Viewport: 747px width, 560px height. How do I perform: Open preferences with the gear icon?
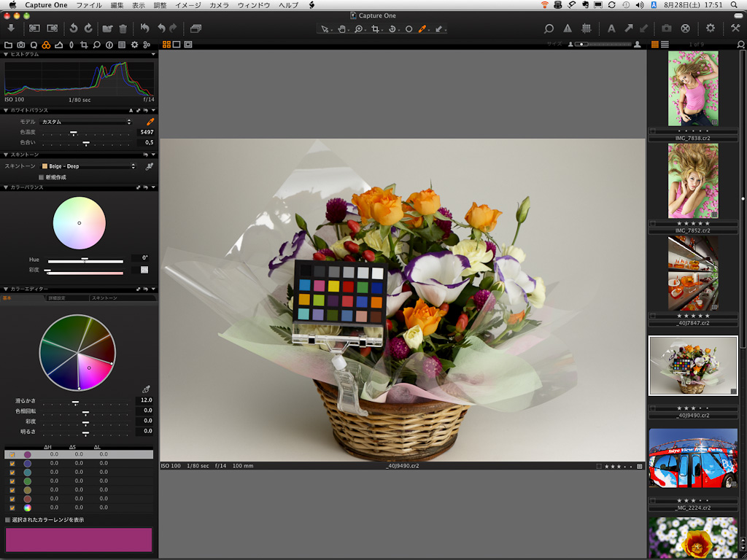pos(710,28)
